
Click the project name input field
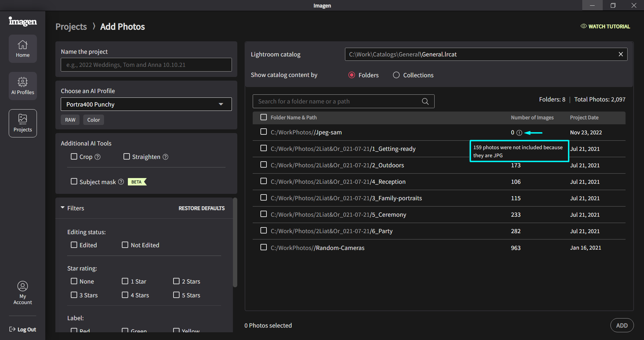[146, 65]
